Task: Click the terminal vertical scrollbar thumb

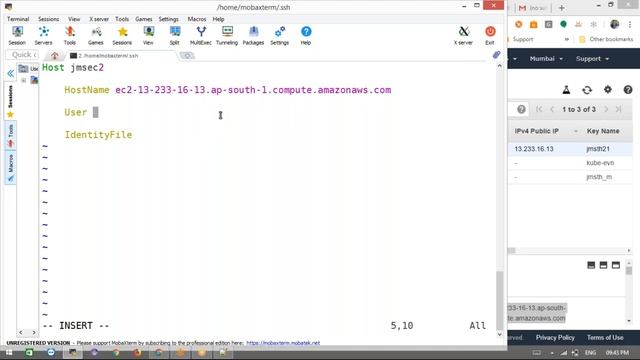Action: coord(500,300)
